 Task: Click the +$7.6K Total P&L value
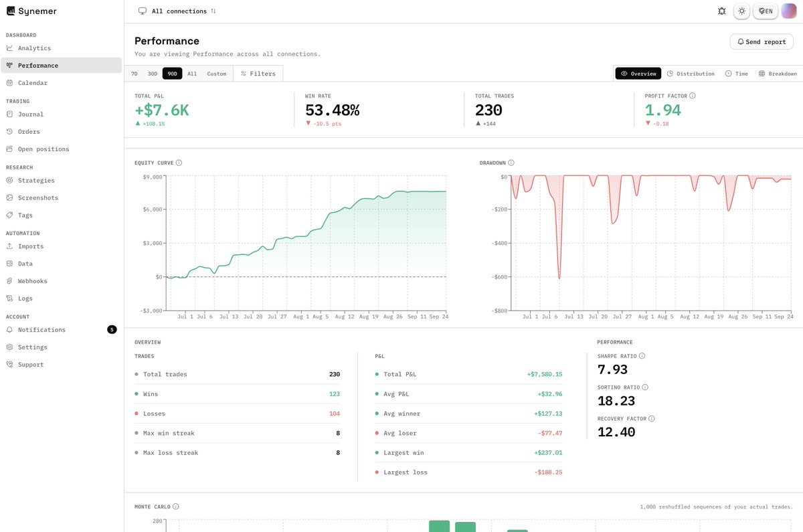pos(162,110)
